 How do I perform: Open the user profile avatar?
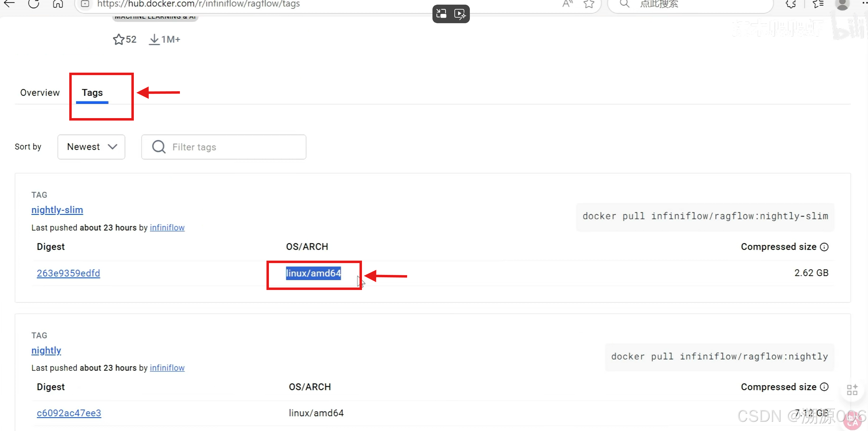pyautogui.click(x=842, y=4)
